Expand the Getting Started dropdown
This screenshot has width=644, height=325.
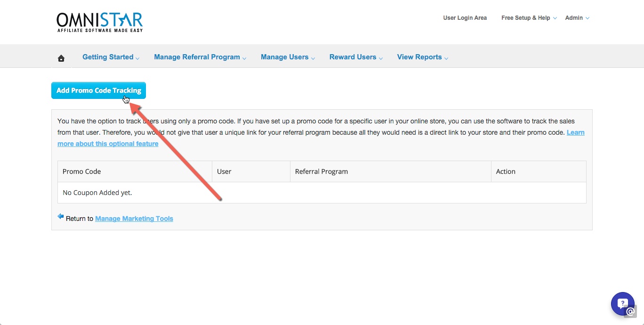click(x=108, y=57)
